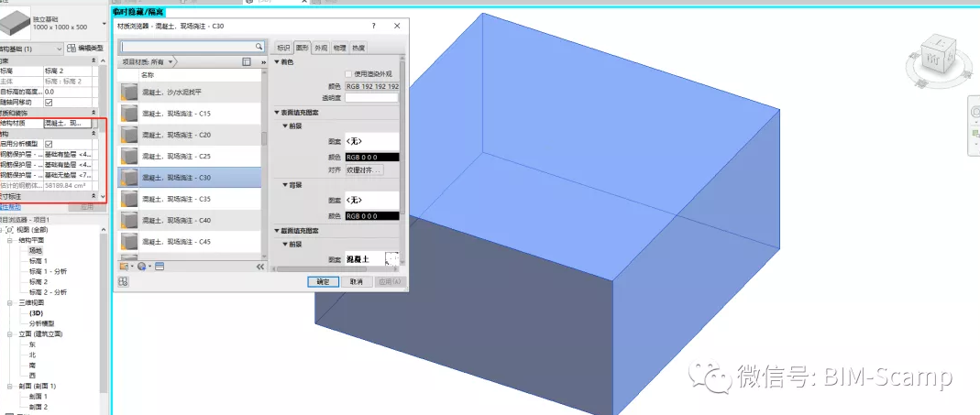Select material 混凝土, 现场浇注 - C20
Image resolution: width=980 pixels, height=415 pixels.
point(190,135)
